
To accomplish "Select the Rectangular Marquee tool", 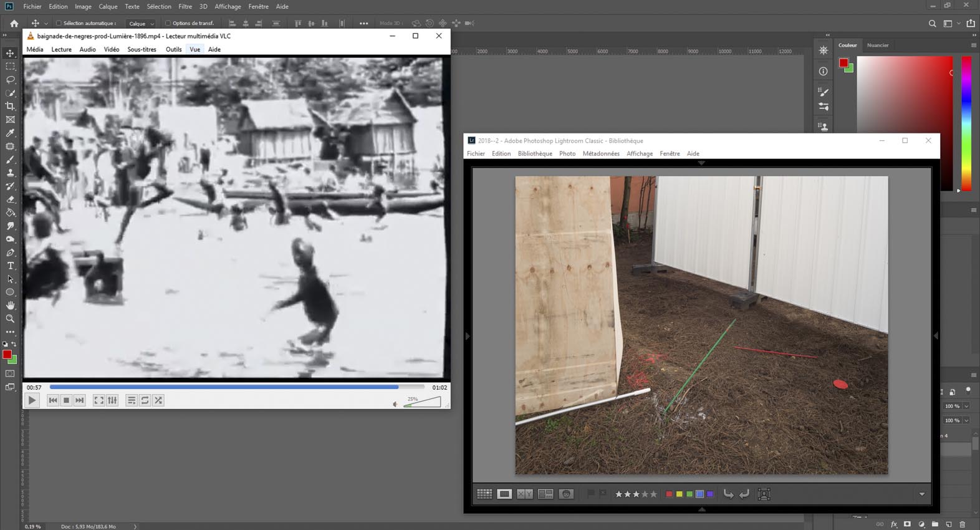I will 10,66.
